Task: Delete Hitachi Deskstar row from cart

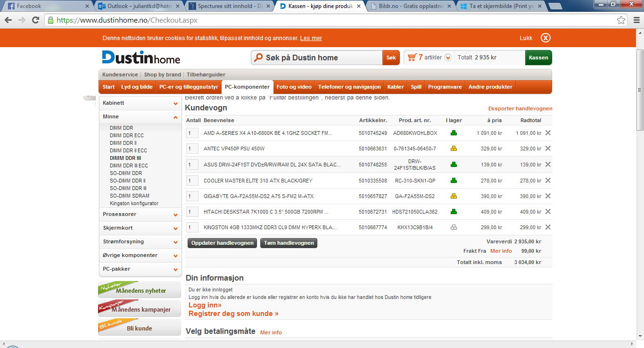Action: [x=548, y=212]
